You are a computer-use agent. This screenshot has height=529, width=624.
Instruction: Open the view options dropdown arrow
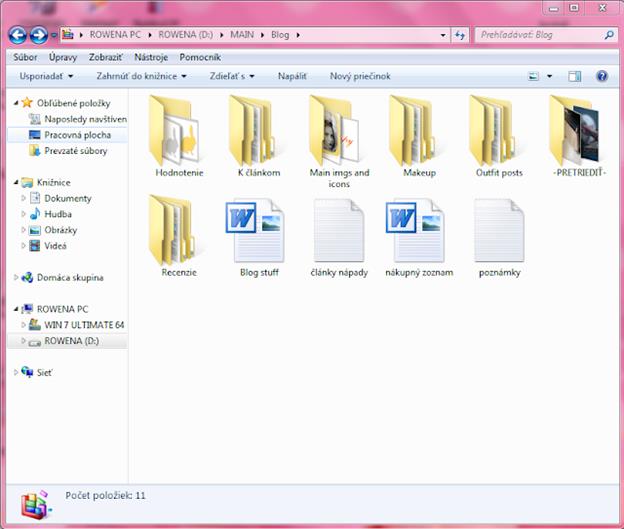(x=549, y=76)
